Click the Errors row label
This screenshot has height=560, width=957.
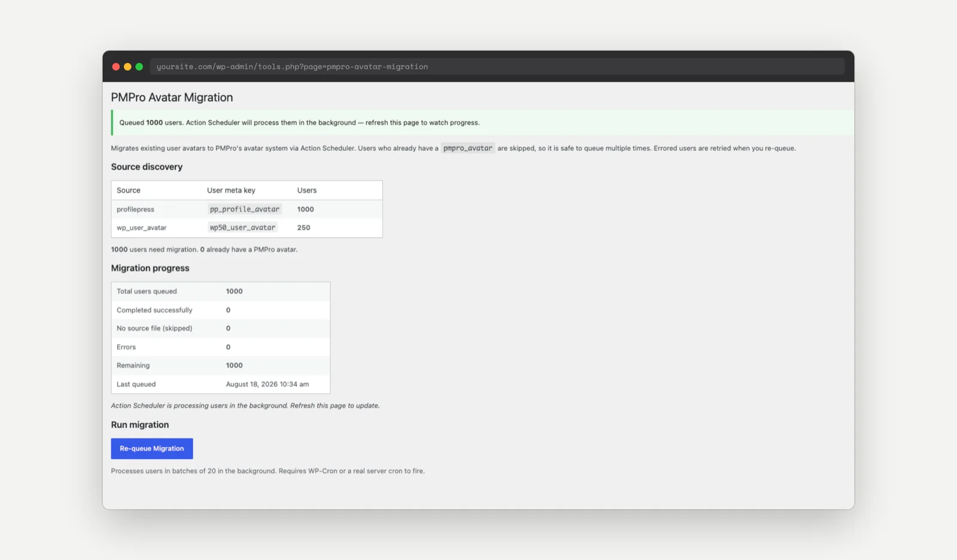pyautogui.click(x=126, y=347)
